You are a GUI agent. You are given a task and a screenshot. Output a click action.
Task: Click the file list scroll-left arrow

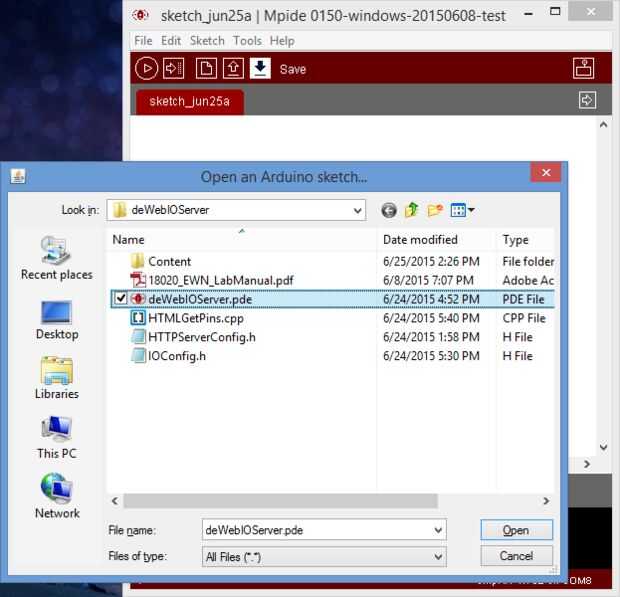click(115, 501)
